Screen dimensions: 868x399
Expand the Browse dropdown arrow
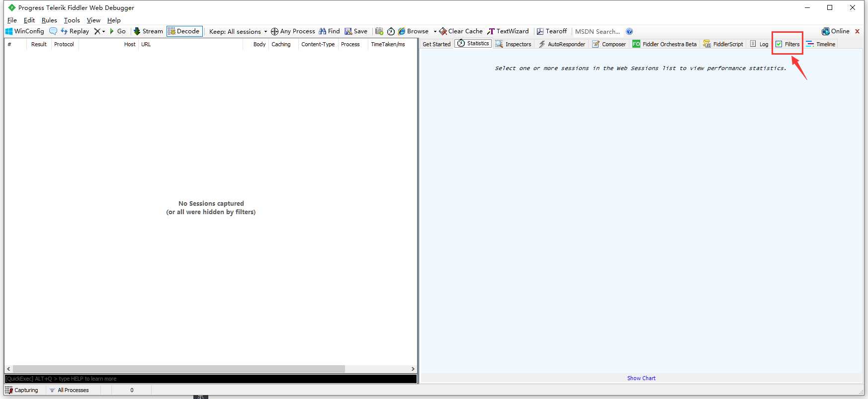[435, 31]
